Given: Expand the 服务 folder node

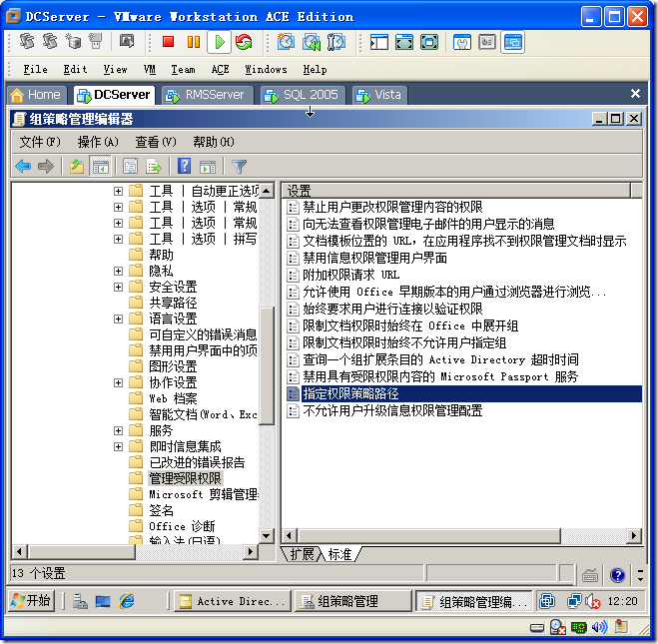Looking at the screenshot, I should pos(119,430).
